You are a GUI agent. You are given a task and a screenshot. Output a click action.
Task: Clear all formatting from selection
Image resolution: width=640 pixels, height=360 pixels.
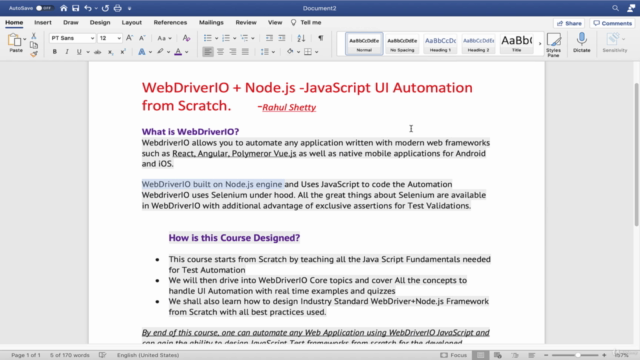click(x=186, y=38)
